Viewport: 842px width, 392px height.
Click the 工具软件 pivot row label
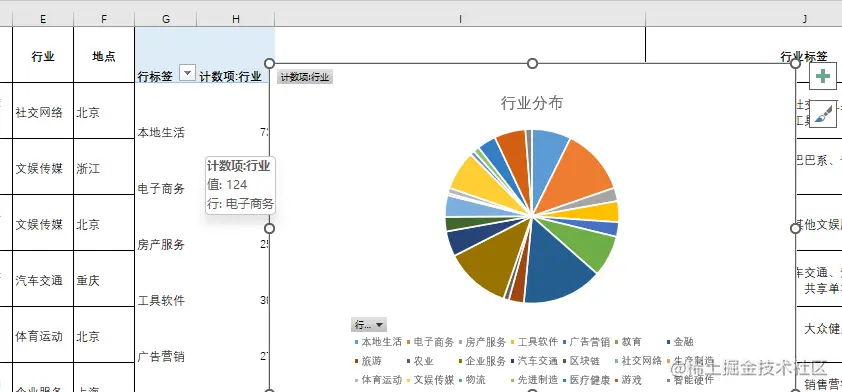[161, 300]
